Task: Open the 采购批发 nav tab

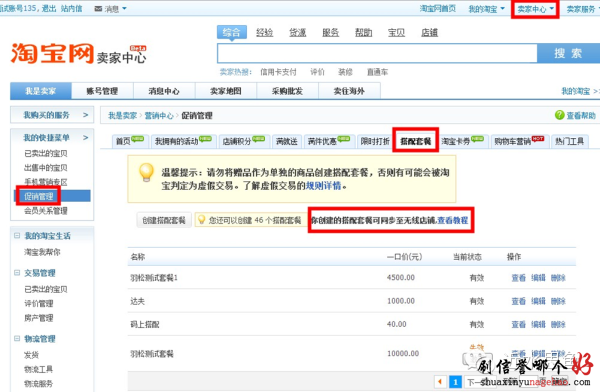Action: [x=287, y=91]
